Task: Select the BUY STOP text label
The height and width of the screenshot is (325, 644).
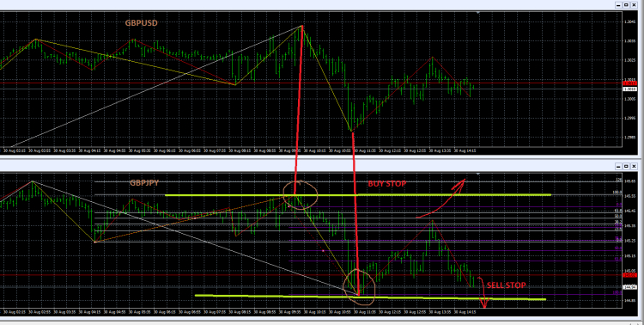Action: tap(387, 184)
